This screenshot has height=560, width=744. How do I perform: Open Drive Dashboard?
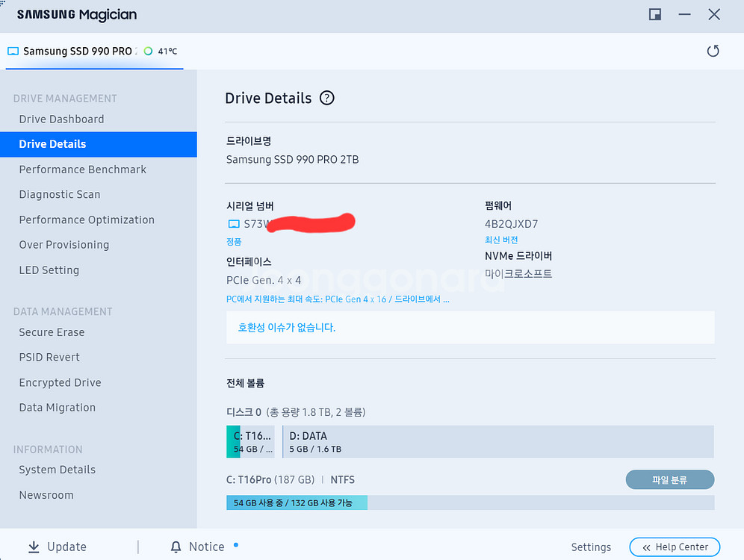click(x=62, y=119)
